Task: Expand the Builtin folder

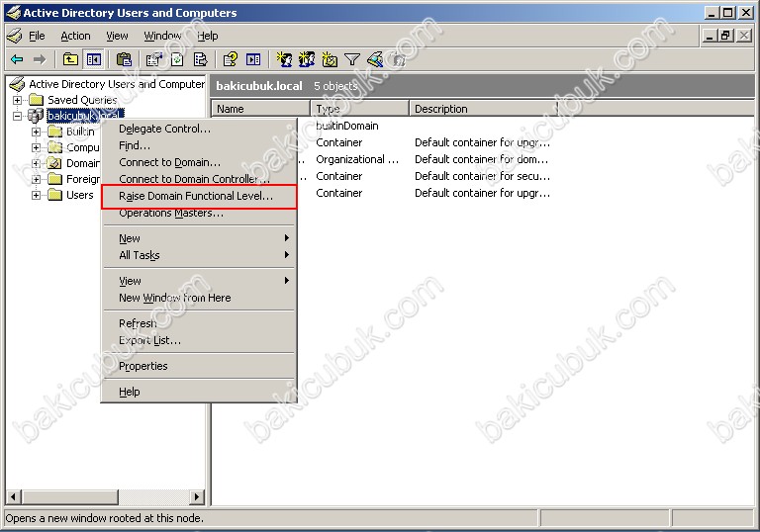Action: (36, 132)
